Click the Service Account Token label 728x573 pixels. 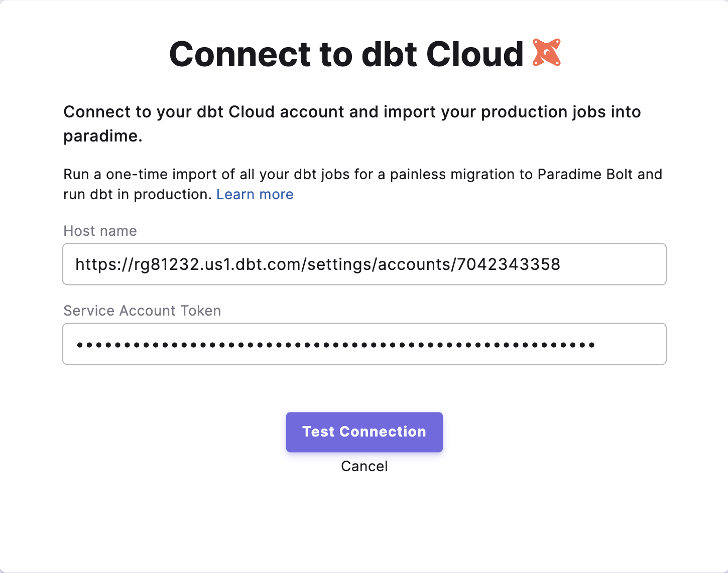point(142,311)
